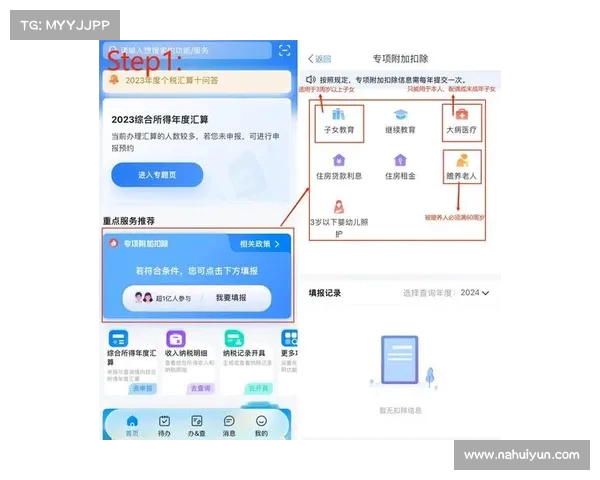The height and width of the screenshot is (480, 600).
Task: Open 收入纳税明细 service icon
Action: pyautogui.click(x=176, y=339)
